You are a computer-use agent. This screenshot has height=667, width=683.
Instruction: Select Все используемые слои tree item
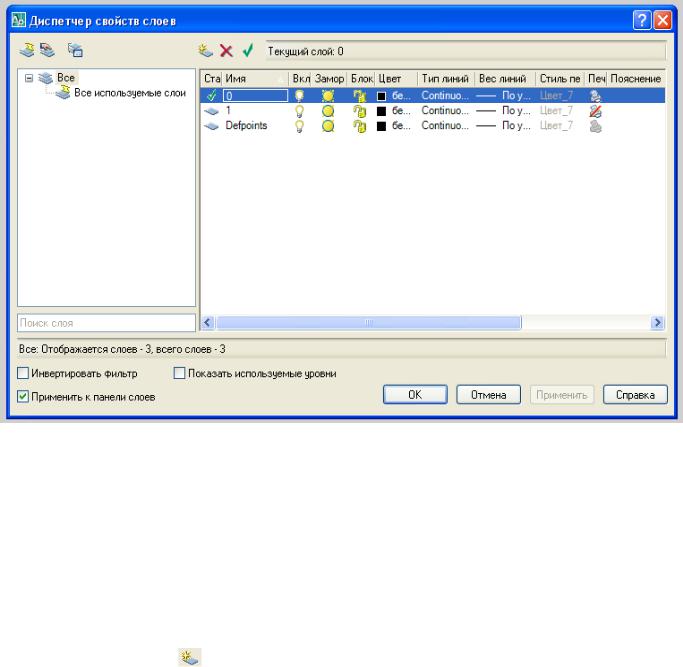tap(130, 93)
